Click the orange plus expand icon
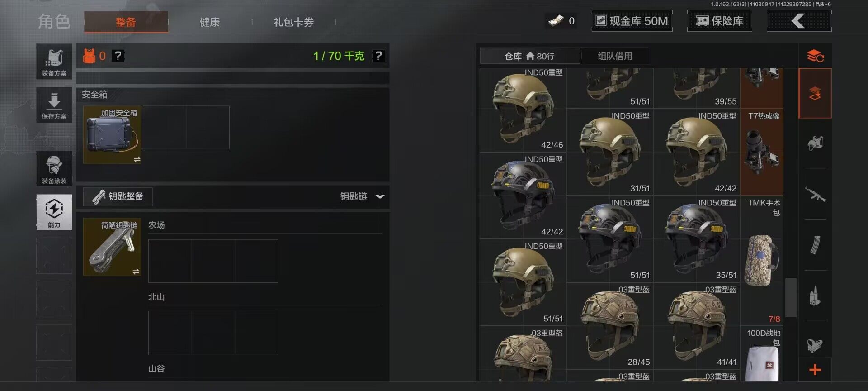The height and width of the screenshot is (391, 868). point(815,370)
